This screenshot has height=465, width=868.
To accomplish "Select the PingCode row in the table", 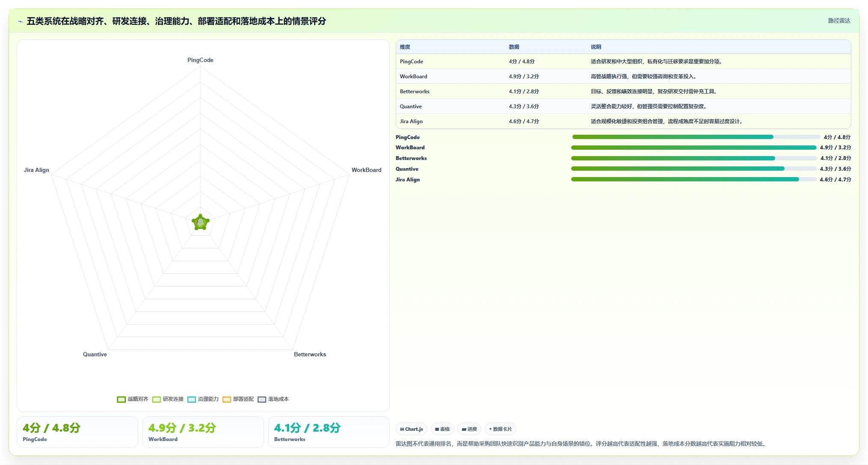I will point(623,62).
